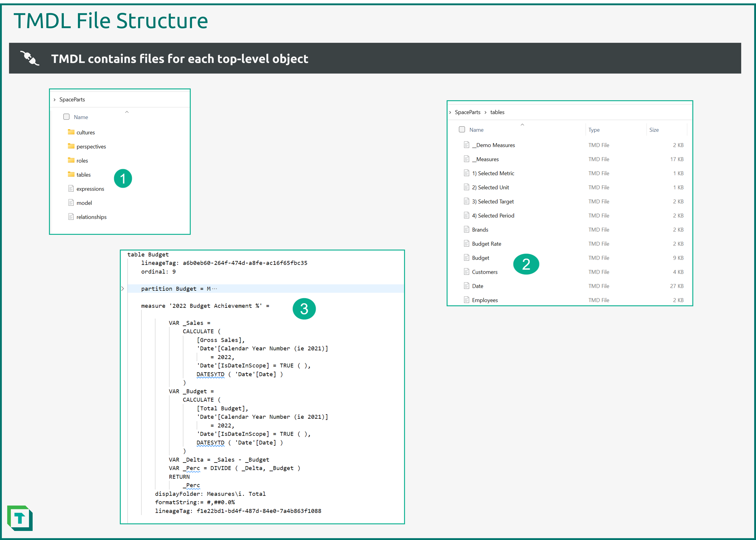Check the Name checkbox in the SpaceParts panel
Viewport: 756px width, 540px height.
(67, 117)
